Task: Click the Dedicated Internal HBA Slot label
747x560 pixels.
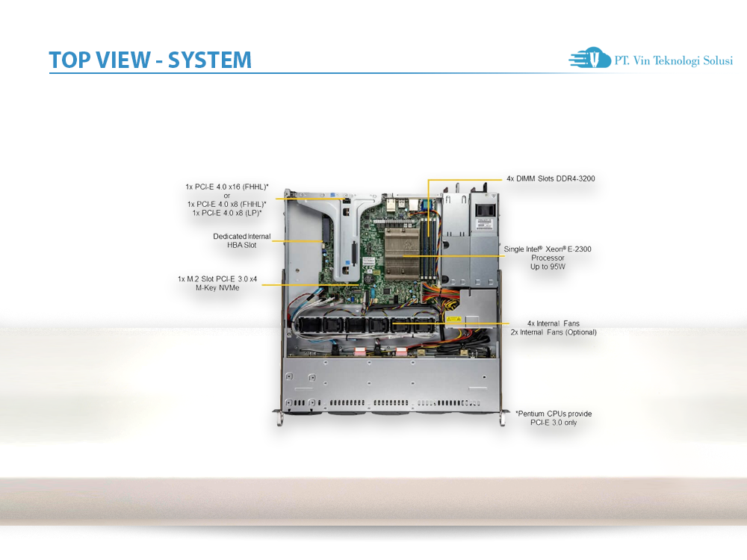Action: click(x=241, y=240)
